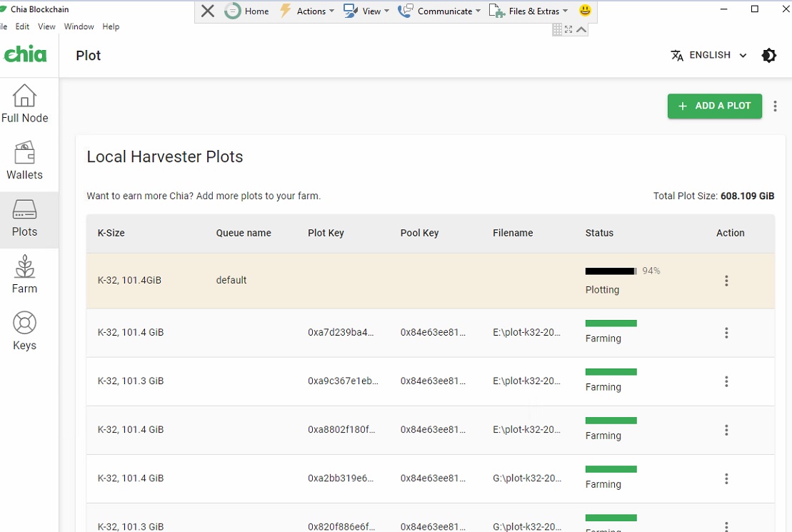Click the ADD A PLOT button

pos(715,106)
